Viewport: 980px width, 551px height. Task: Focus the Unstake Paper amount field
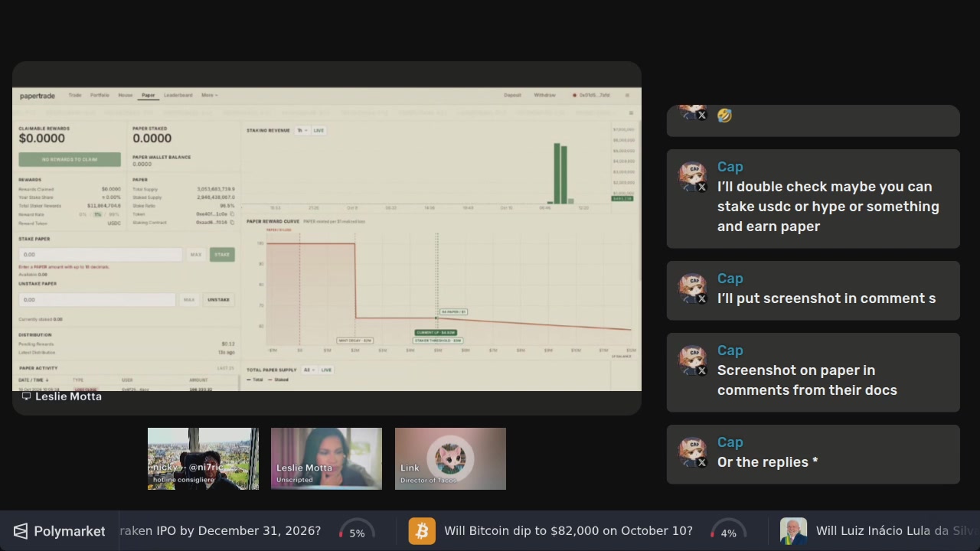click(97, 299)
